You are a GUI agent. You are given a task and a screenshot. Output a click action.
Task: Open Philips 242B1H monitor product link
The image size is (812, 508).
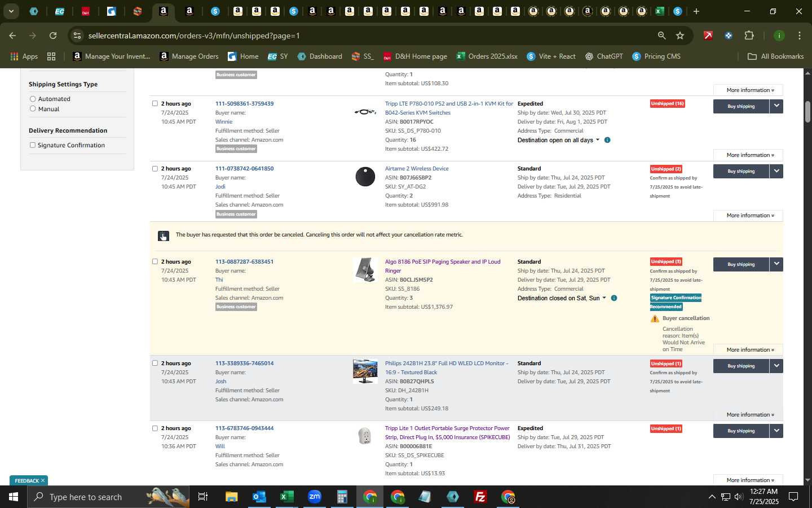[x=447, y=367]
